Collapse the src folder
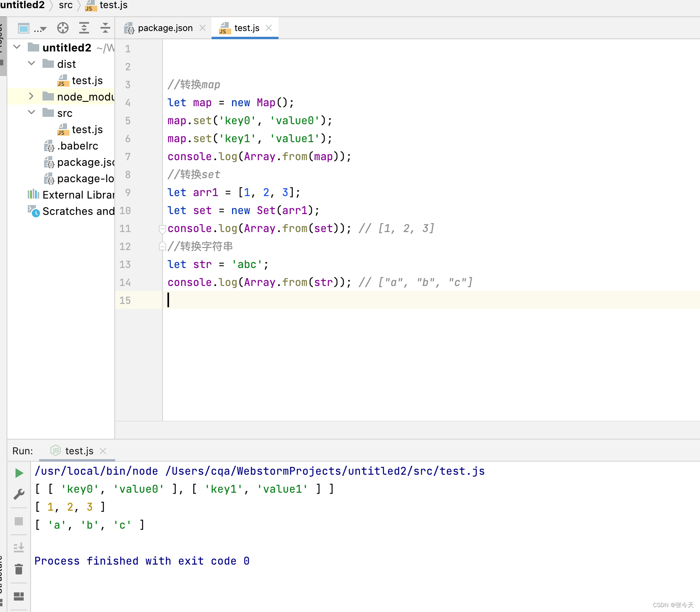This screenshot has height=612, width=700. click(x=31, y=112)
